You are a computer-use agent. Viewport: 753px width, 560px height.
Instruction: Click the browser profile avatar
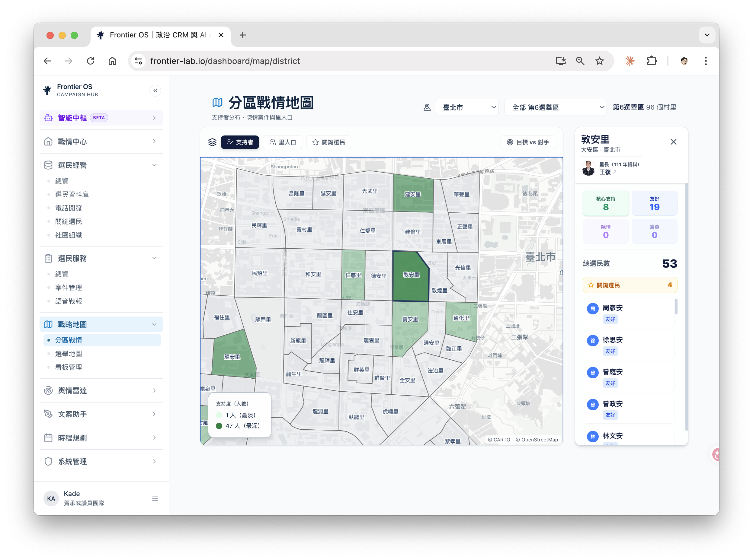pyautogui.click(x=684, y=61)
